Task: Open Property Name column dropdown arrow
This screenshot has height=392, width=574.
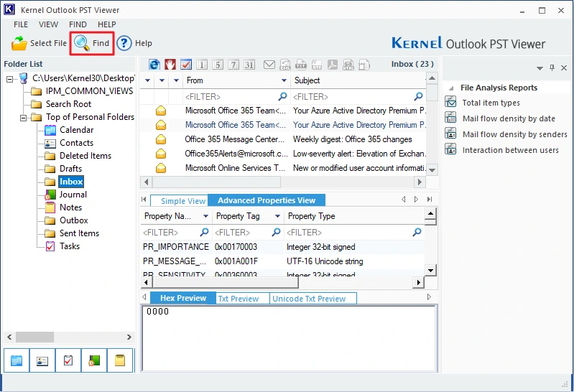Action: coord(205,216)
